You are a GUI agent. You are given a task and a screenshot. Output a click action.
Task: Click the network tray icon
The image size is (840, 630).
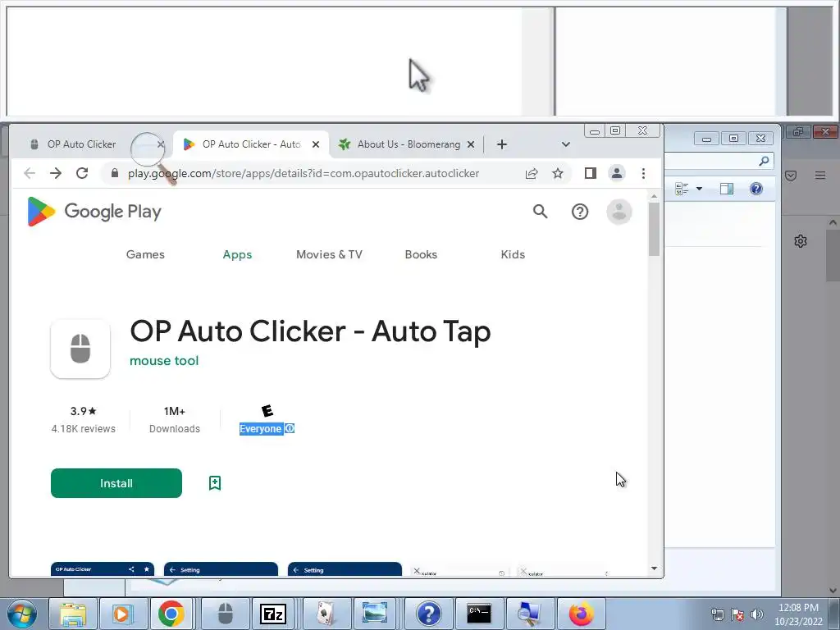click(x=717, y=614)
